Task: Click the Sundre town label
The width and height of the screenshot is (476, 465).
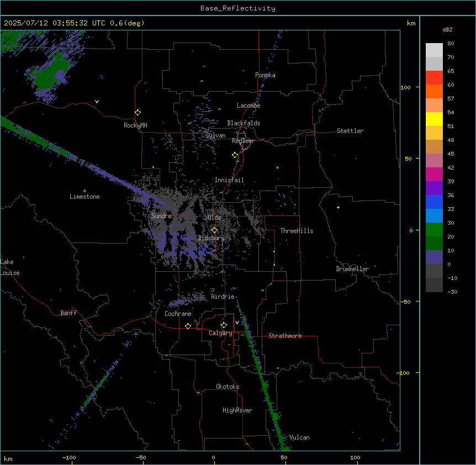Action: pos(161,216)
